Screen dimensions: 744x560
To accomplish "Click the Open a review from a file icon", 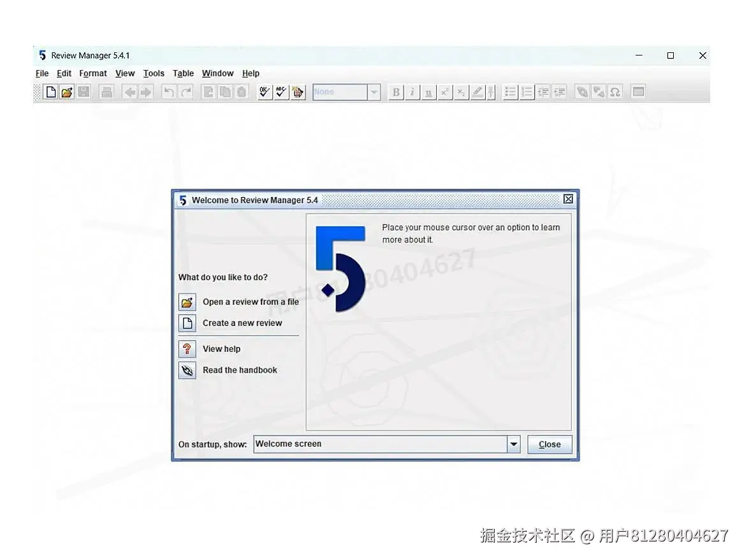I will click(x=187, y=302).
